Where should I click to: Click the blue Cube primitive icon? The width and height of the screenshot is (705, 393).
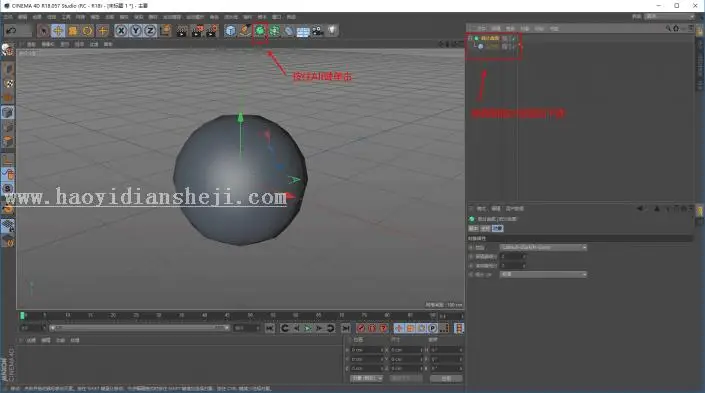coord(230,31)
